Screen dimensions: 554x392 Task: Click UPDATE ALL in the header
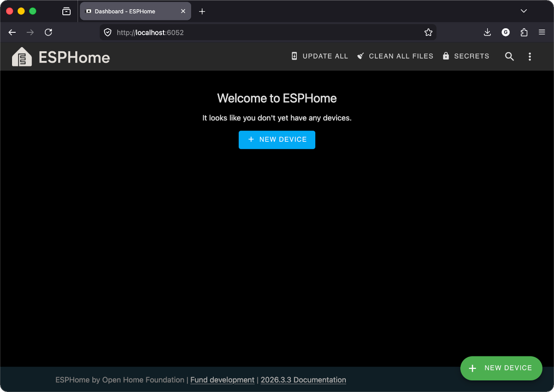[319, 56]
